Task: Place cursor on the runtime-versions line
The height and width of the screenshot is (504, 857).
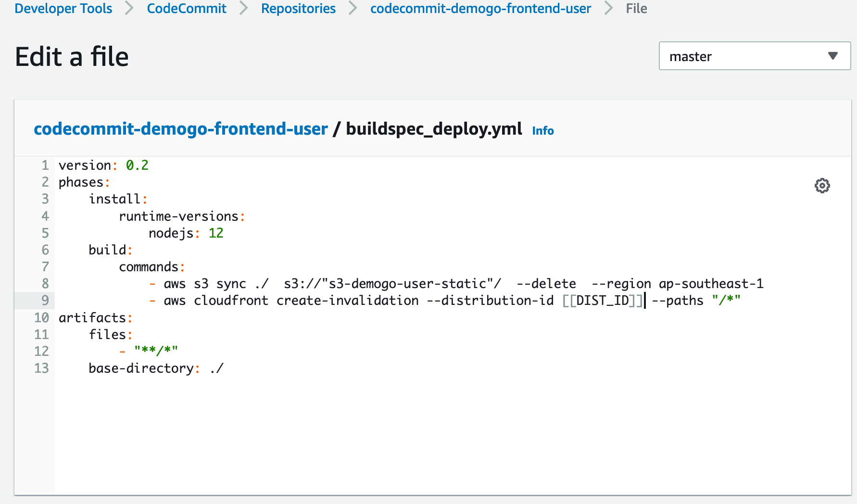Action: click(x=182, y=216)
